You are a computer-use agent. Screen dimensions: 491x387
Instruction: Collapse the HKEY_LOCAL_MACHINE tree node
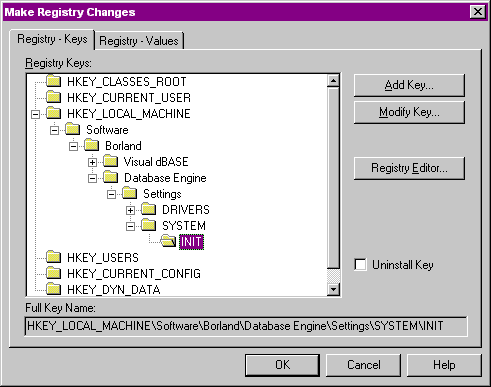tap(35, 114)
